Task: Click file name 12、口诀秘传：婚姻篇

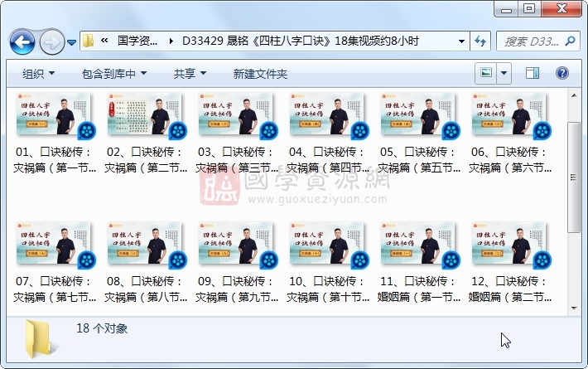Action: pos(510,289)
